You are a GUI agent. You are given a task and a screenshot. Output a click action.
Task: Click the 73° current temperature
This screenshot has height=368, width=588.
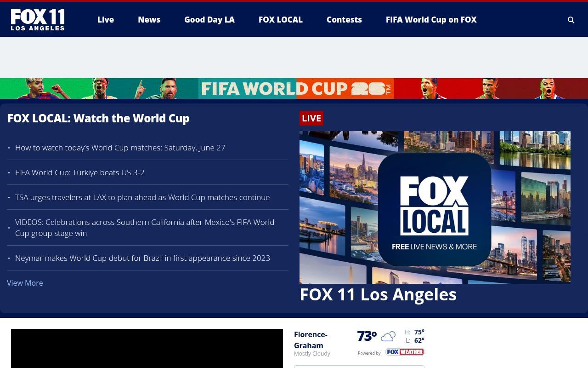coord(367,336)
